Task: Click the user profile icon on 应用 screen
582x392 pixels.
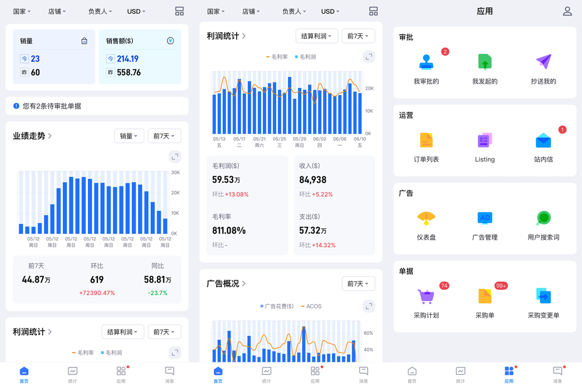Action: [x=567, y=11]
